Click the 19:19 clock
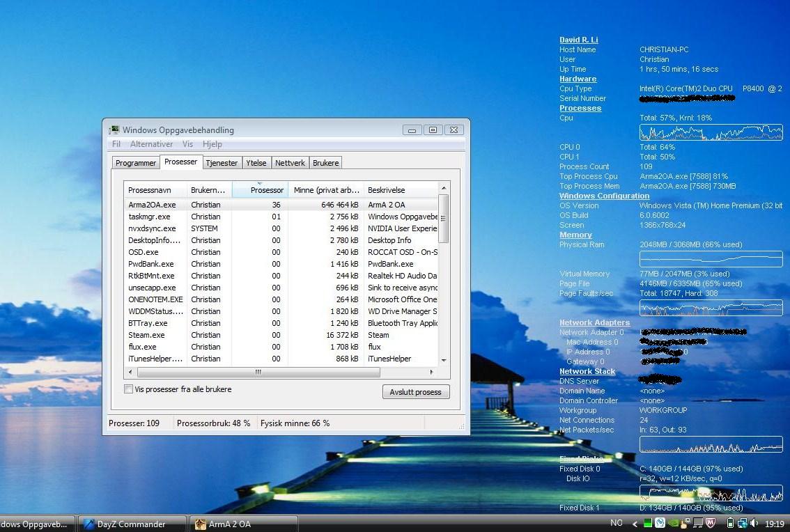The height and width of the screenshot is (532, 790). [775, 524]
